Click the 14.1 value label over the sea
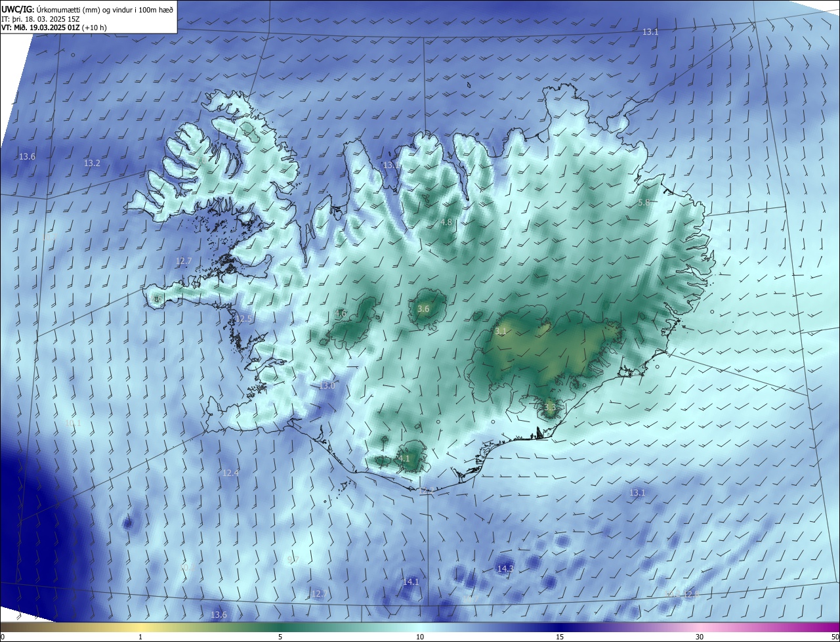 coord(411,582)
